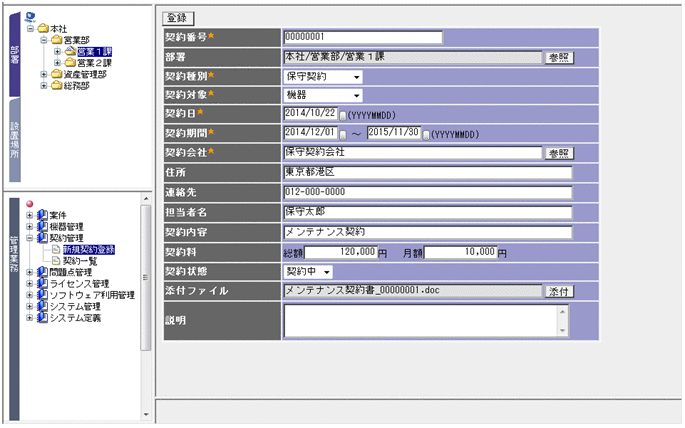Click the red ball root icon in menu tree

30,204
